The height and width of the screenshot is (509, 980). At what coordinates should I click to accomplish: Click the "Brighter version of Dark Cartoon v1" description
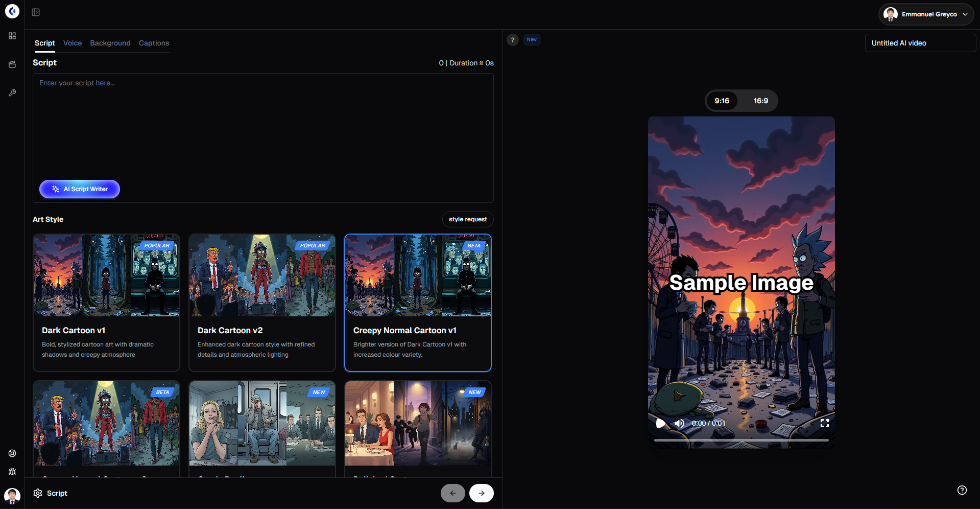tap(410, 350)
